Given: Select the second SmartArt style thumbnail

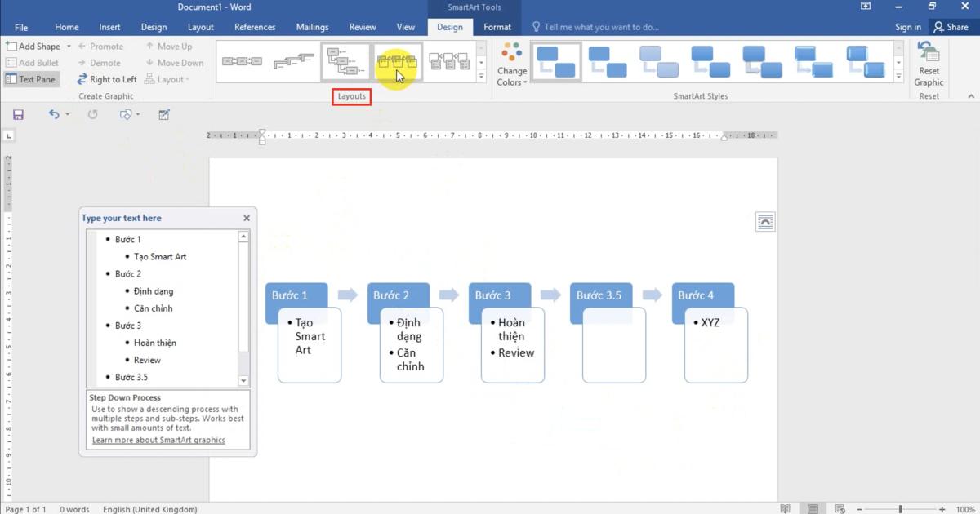Looking at the screenshot, I should pyautogui.click(x=608, y=62).
